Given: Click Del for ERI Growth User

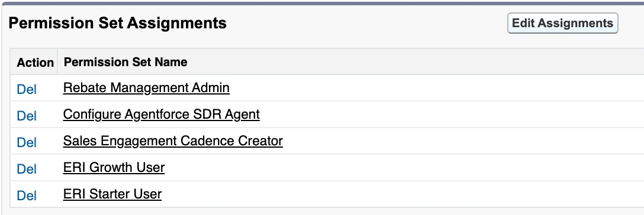Looking at the screenshot, I should 27,169.
